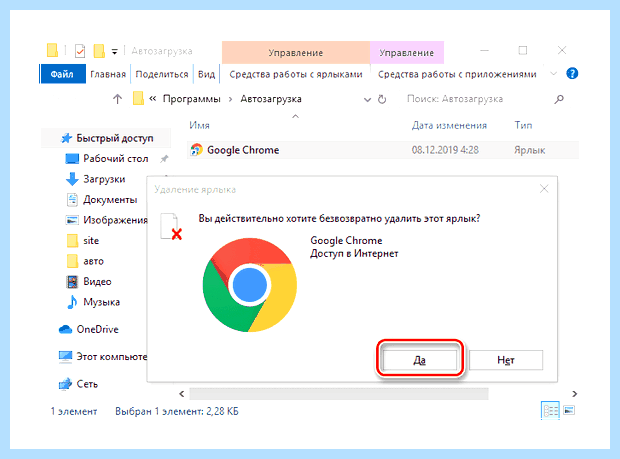Click the properties checkmark icon in title bar
The image size is (620, 459).
pos(80,51)
